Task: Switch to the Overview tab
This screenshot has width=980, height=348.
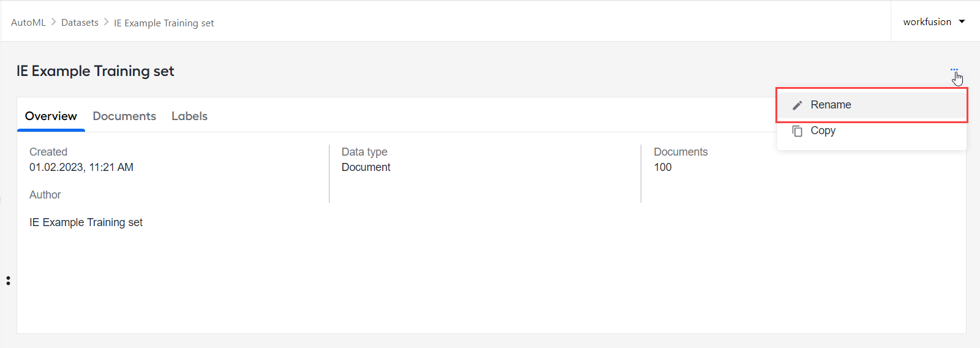Action: pyautogui.click(x=51, y=116)
